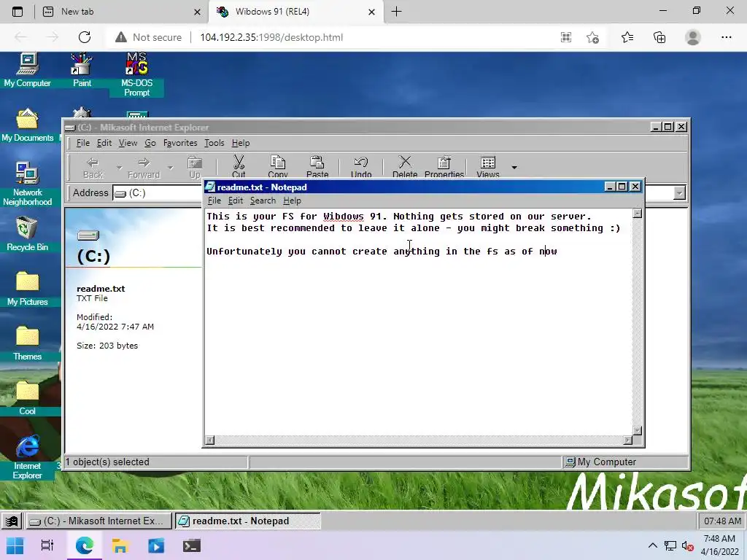
Task: Open the Explorer File menu
Action: [x=83, y=143]
